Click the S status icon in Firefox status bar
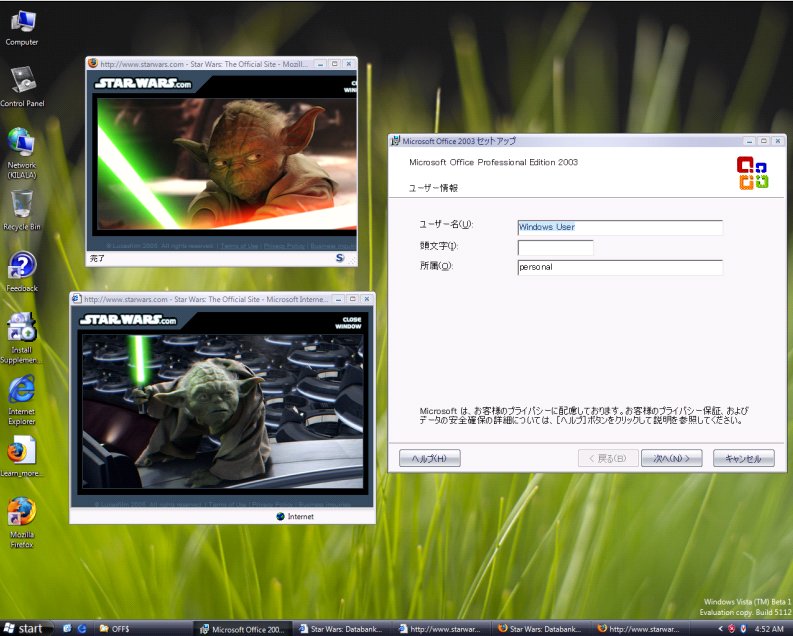 click(340, 258)
